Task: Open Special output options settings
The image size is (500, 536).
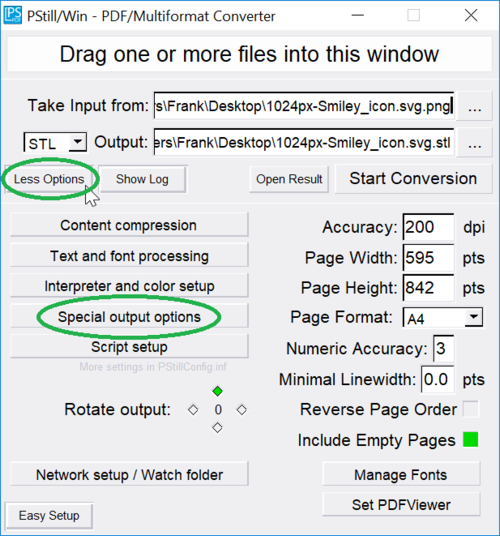Action: [x=129, y=317]
